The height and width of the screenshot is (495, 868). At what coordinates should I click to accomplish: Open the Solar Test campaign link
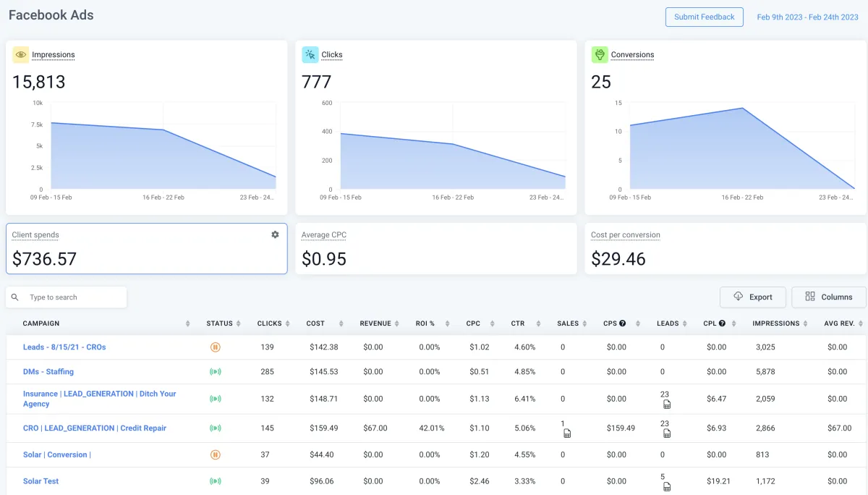[x=41, y=481]
